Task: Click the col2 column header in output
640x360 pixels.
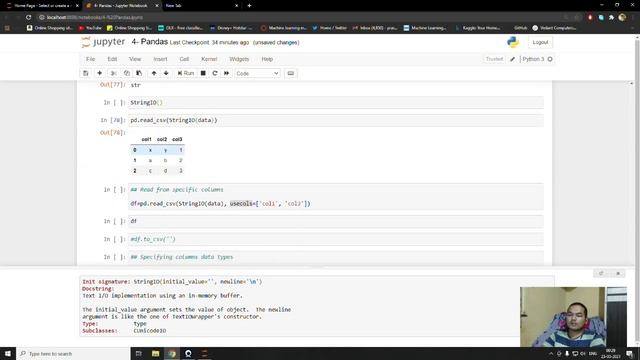Action: point(162,139)
